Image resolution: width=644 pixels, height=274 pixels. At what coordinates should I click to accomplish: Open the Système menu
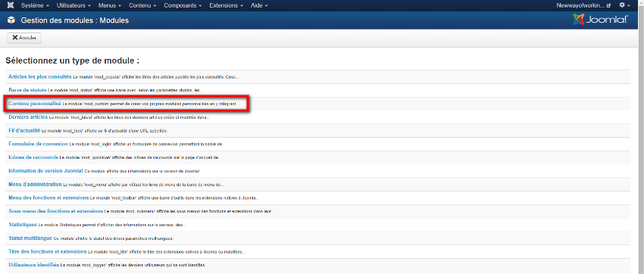[x=35, y=5]
